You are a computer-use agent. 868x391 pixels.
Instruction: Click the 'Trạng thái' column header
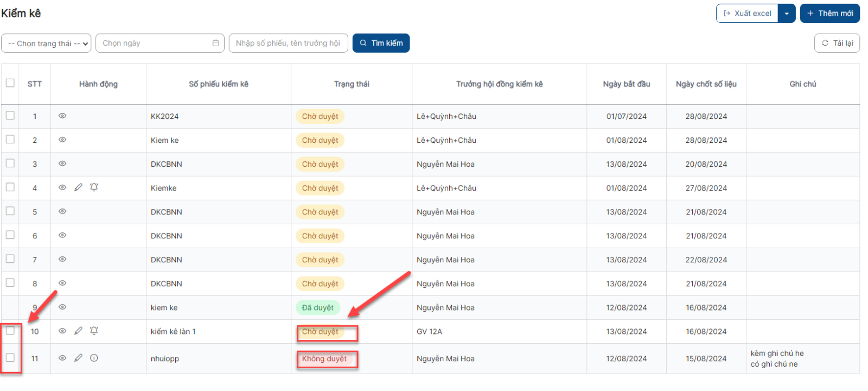352,84
